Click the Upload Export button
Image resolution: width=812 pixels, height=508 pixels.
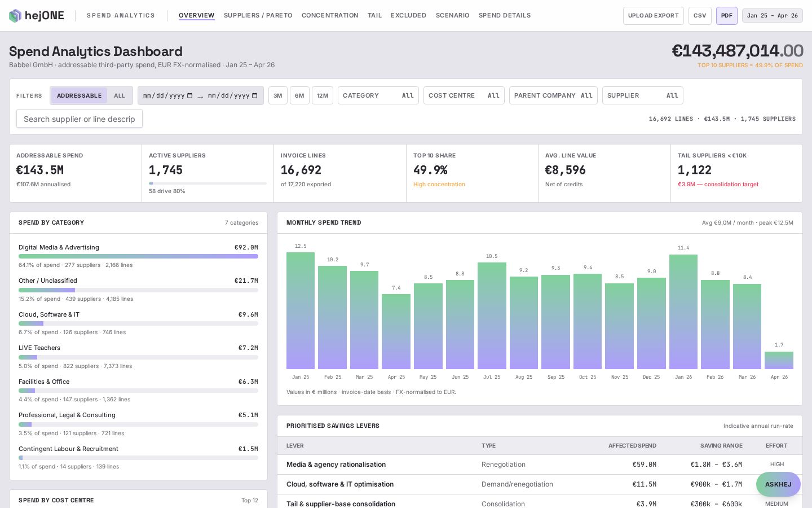654,16
